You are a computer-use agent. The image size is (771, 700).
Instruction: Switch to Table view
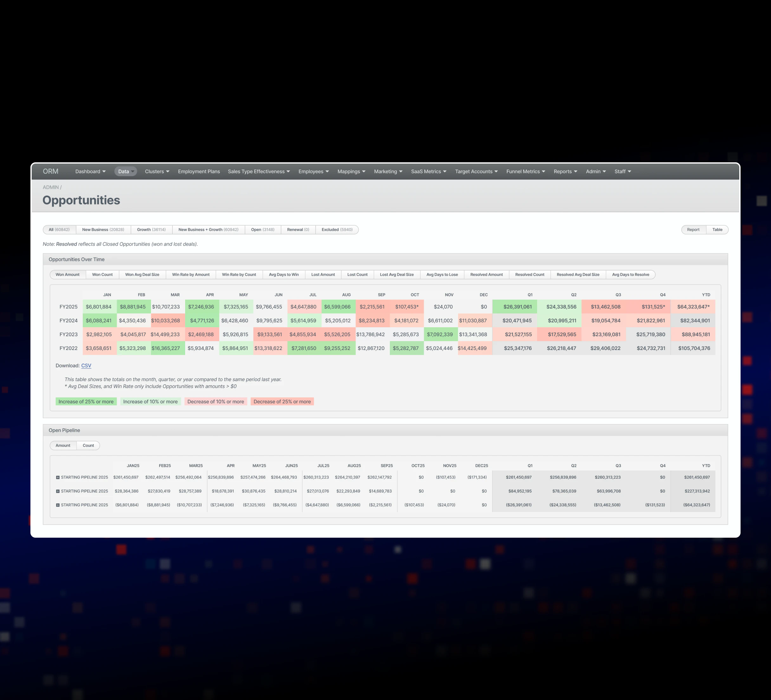pos(717,230)
